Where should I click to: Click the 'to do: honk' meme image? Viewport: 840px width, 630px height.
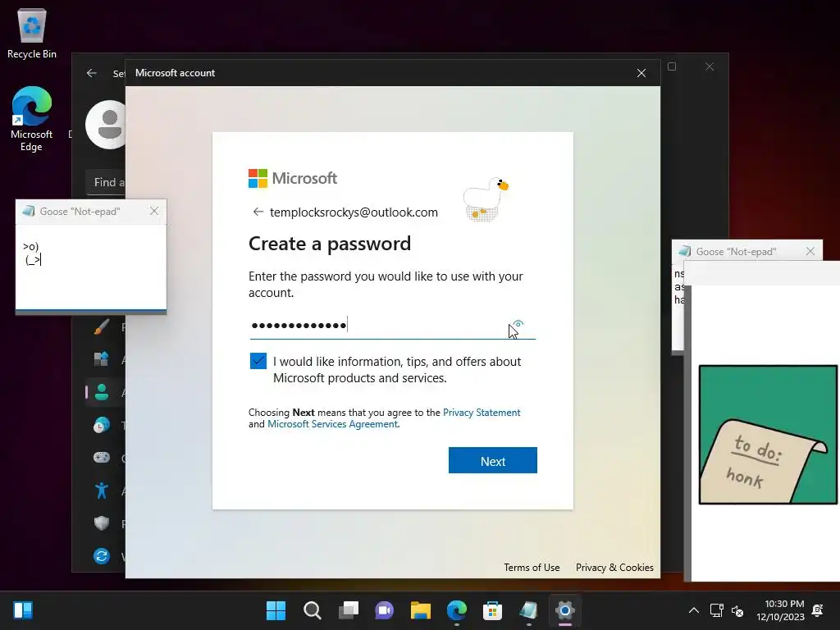[768, 435]
